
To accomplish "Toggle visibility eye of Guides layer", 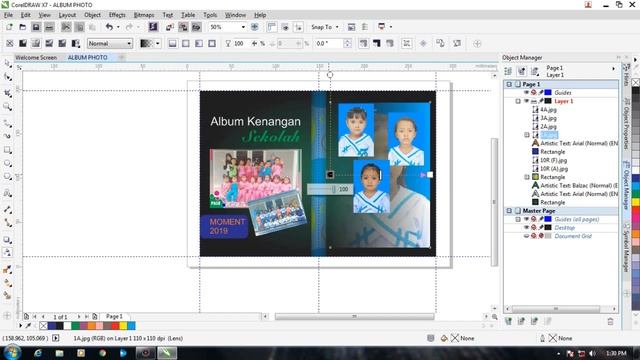I will point(527,93).
